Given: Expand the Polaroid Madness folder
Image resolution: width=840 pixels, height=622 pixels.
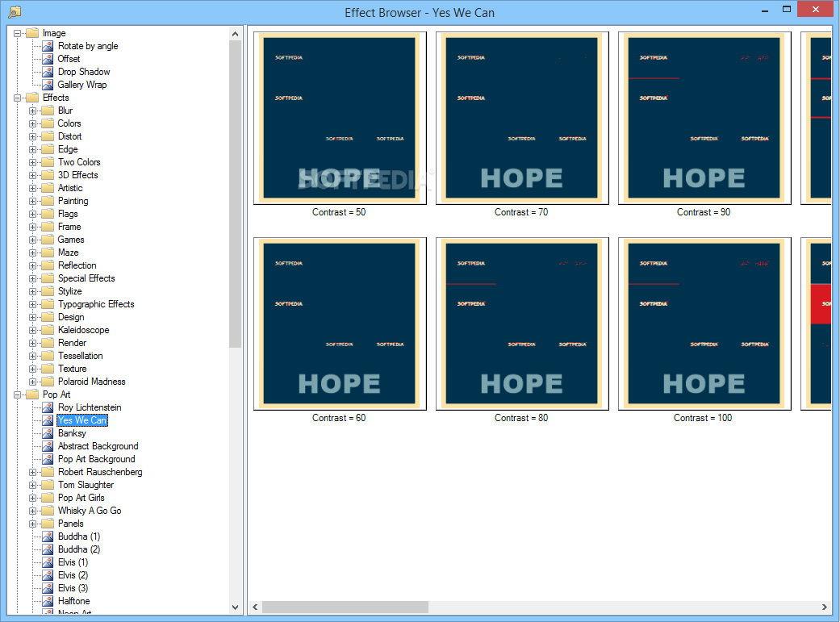Looking at the screenshot, I should pyautogui.click(x=32, y=382).
